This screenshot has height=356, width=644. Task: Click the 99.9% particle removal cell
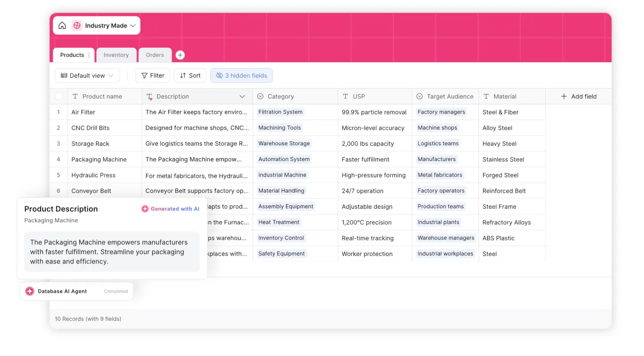tap(375, 112)
